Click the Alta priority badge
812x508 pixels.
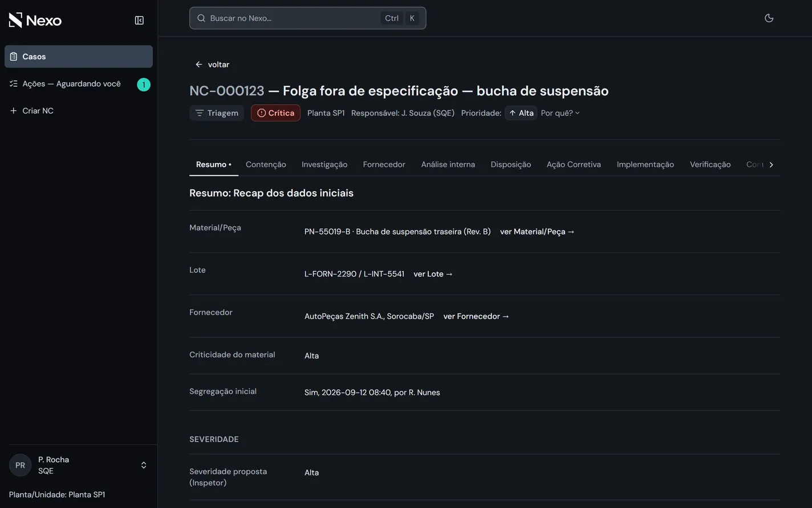tap(521, 113)
